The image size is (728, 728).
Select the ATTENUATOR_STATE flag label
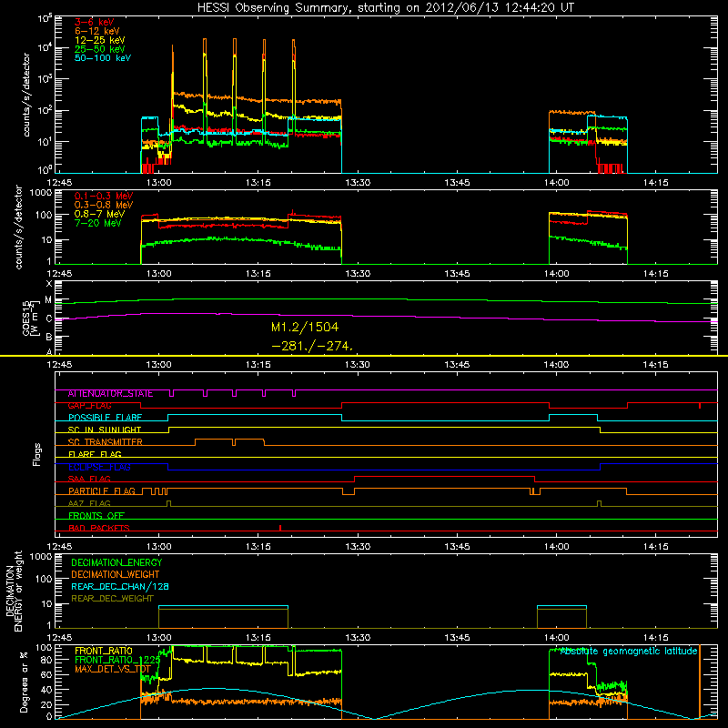pos(110,394)
